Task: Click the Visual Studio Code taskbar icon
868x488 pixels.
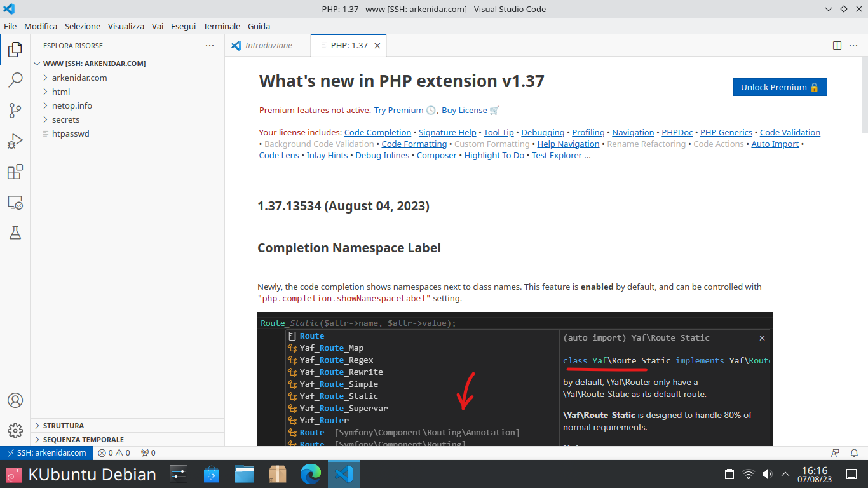Action: (x=344, y=474)
